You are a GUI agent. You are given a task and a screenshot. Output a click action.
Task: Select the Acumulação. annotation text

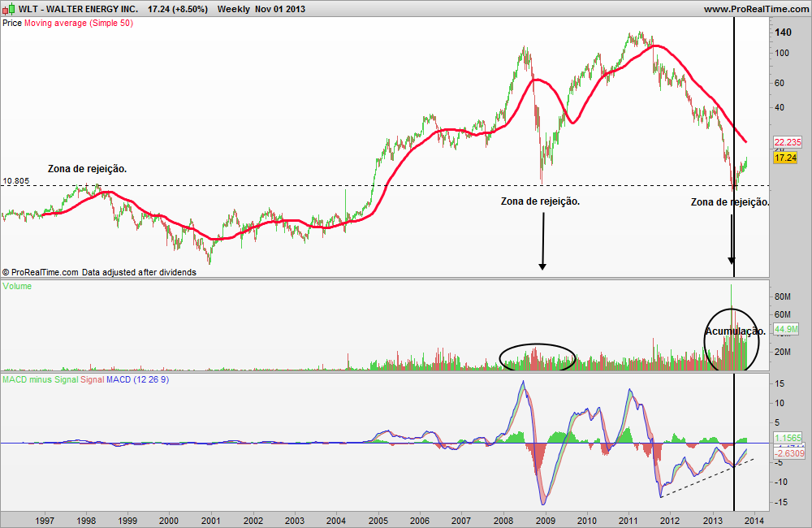click(735, 331)
